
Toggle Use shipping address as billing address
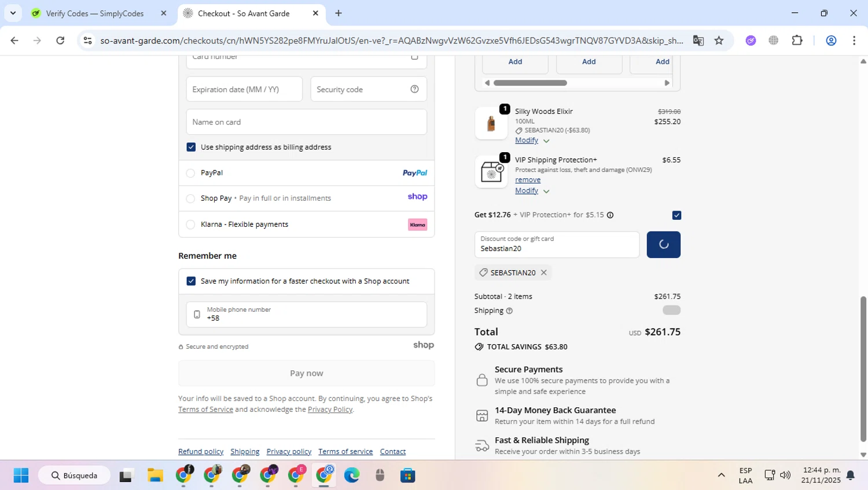[191, 147]
